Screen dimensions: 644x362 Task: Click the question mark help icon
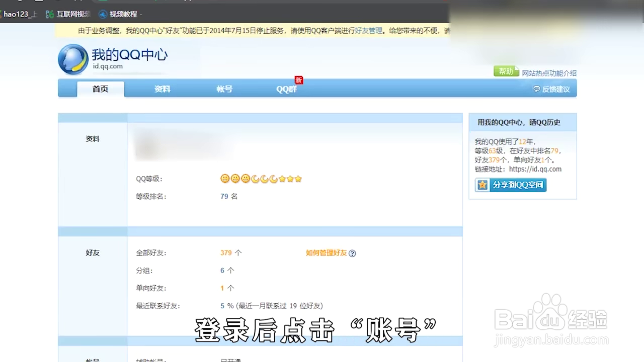352,253
